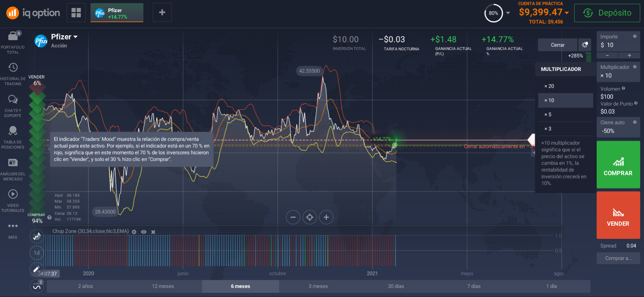Open Historial de Trading clock icon

(13, 67)
